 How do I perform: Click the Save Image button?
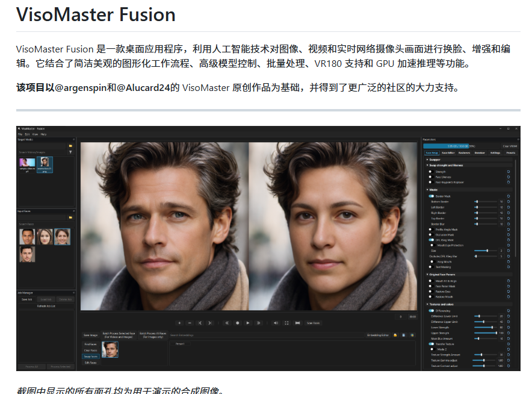click(x=91, y=335)
